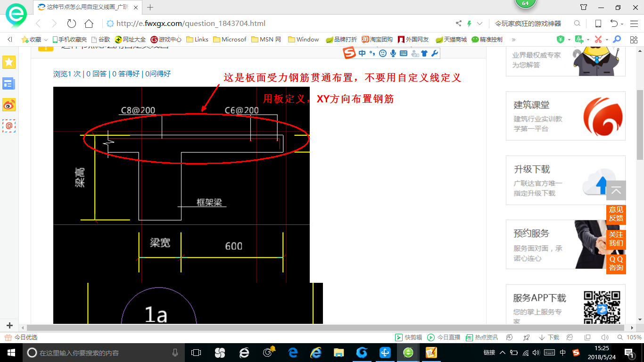Image resolution: width=644 pixels, height=362 pixels.
Task: Open the 谷歌 bookmark
Action: tap(101, 40)
